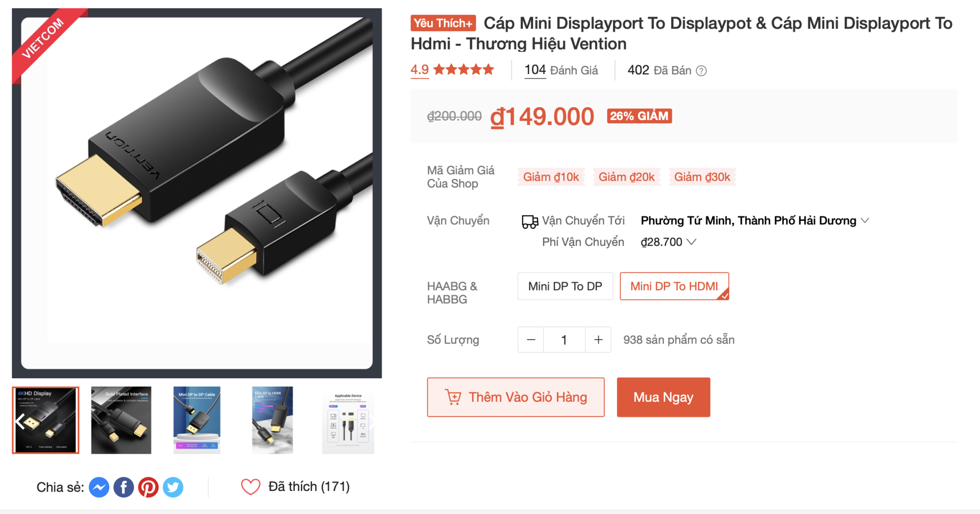The image size is (980, 514).
Task: Share product on Pinterest
Action: (148, 487)
